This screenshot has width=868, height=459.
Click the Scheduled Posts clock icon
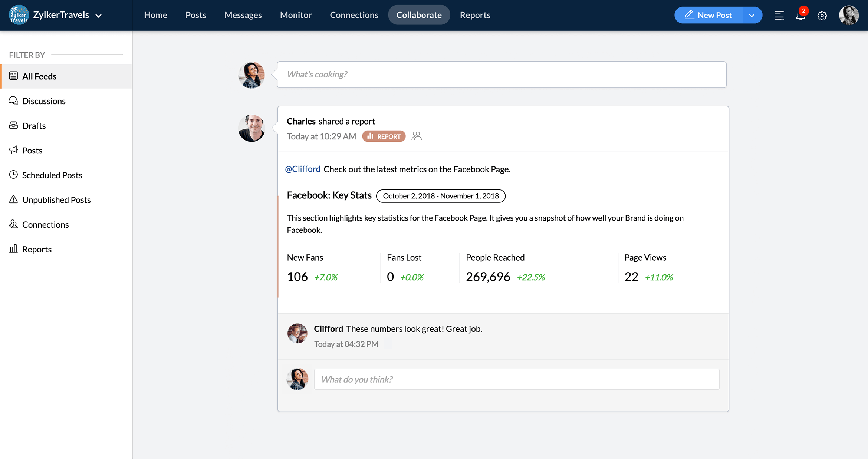point(13,175)
